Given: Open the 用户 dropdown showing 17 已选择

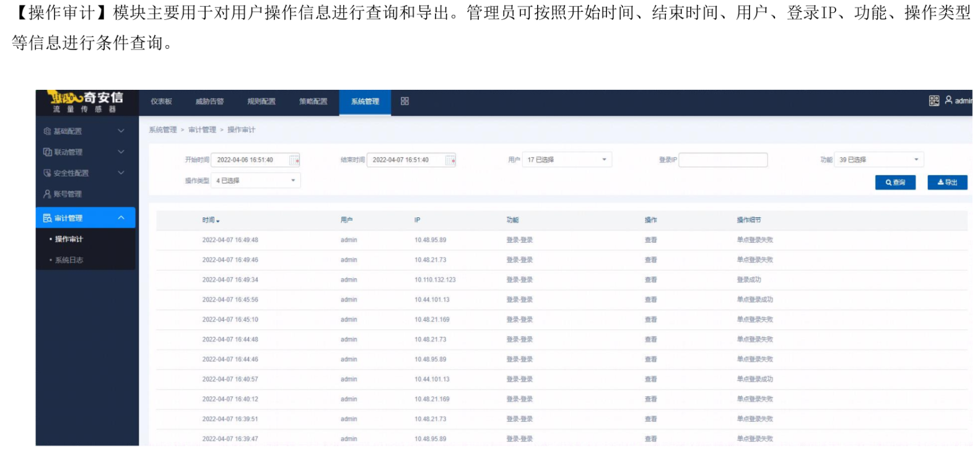Looking at the screenshot, I should pos(566,160).
